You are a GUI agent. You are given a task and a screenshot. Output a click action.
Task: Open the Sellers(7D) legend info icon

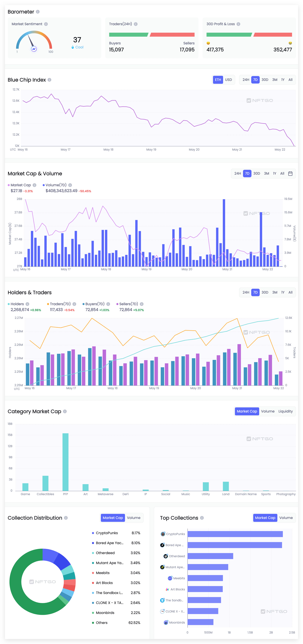142,304
